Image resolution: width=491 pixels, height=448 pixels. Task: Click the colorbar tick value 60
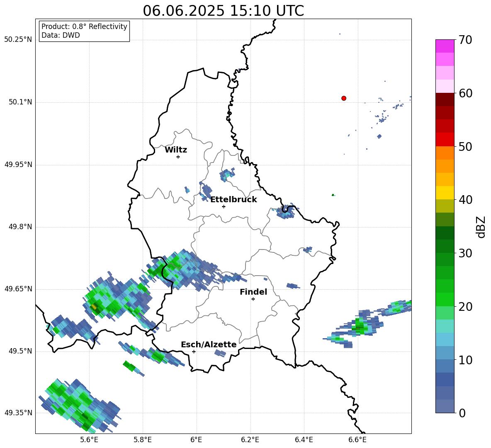pyautogui.click(x=465, y=93)
